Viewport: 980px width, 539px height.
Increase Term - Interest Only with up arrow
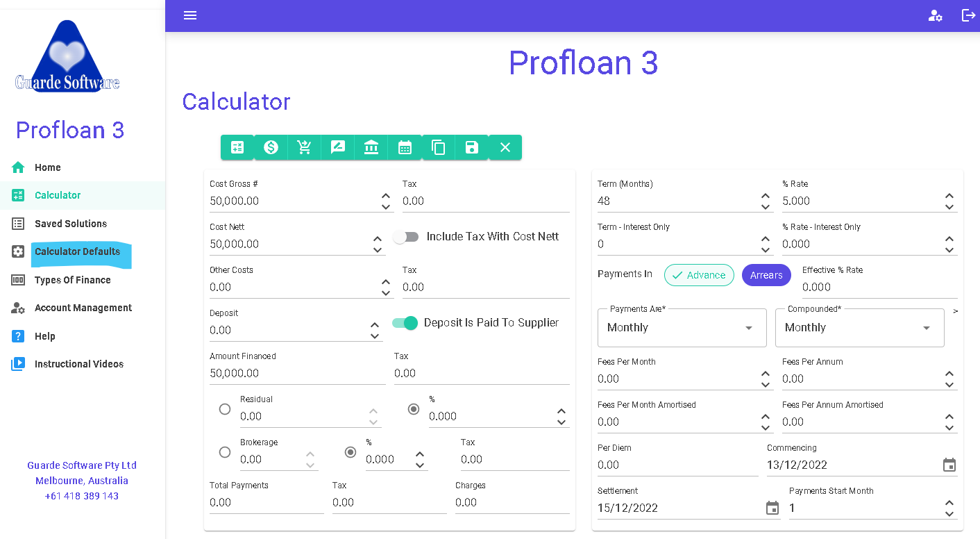(766, 240)
